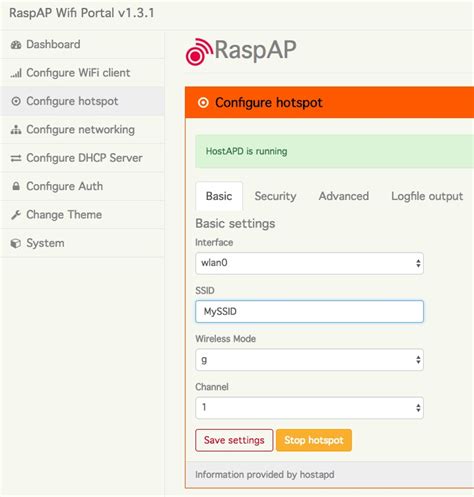
Task: Click the Configure hotspot panel title text
Action: (x=269, y=103)
